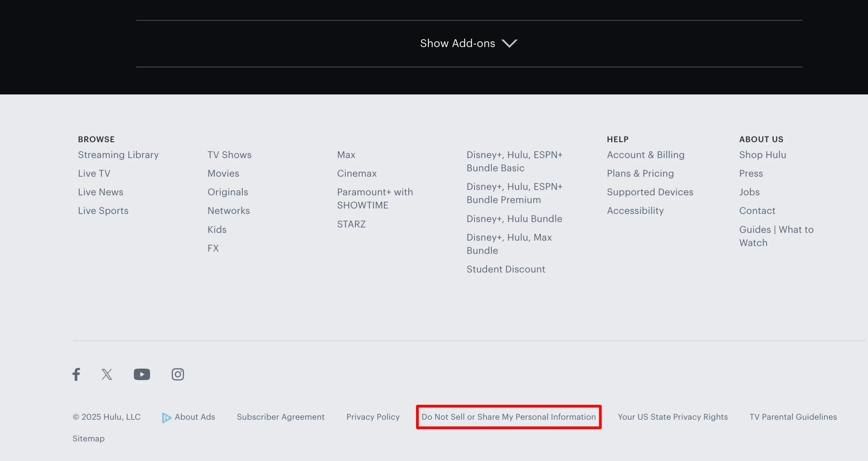This screenshot has height=461, width=868.
Task: Open the Subscriber Agreement
Action: tap(280, 417)
